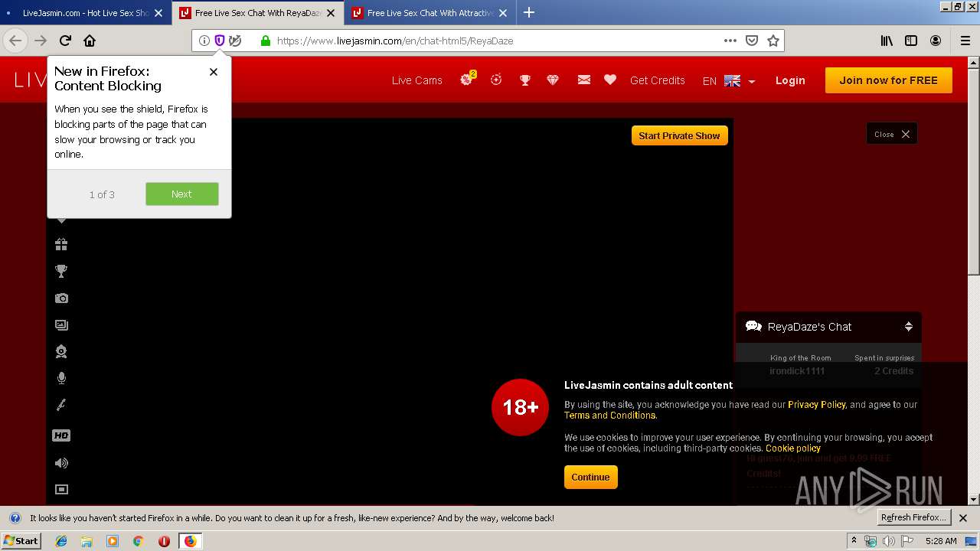The width and height of the screenshot is (980, 551).
Task: Click the tracking protection shield-slash icon
Action: click(x=235, y=41)
